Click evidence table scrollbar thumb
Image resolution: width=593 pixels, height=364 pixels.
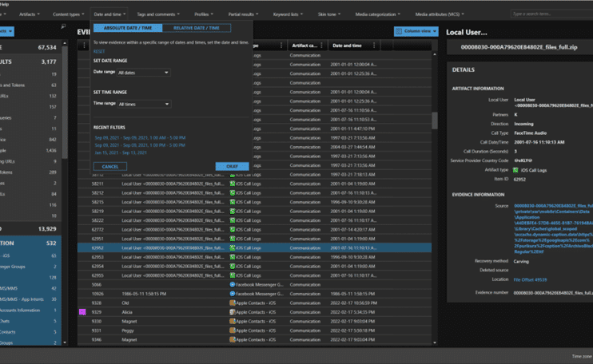435,121
